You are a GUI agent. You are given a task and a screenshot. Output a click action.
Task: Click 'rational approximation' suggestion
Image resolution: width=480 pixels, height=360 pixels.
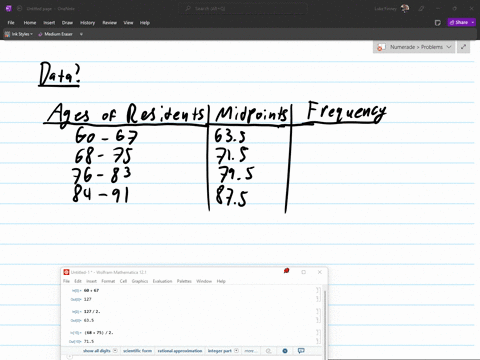pyautogui.click(x=180, y=351)
